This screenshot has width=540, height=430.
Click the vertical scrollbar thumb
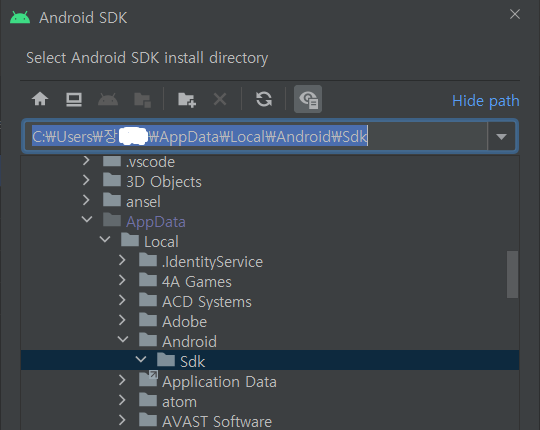click(512, 274)
